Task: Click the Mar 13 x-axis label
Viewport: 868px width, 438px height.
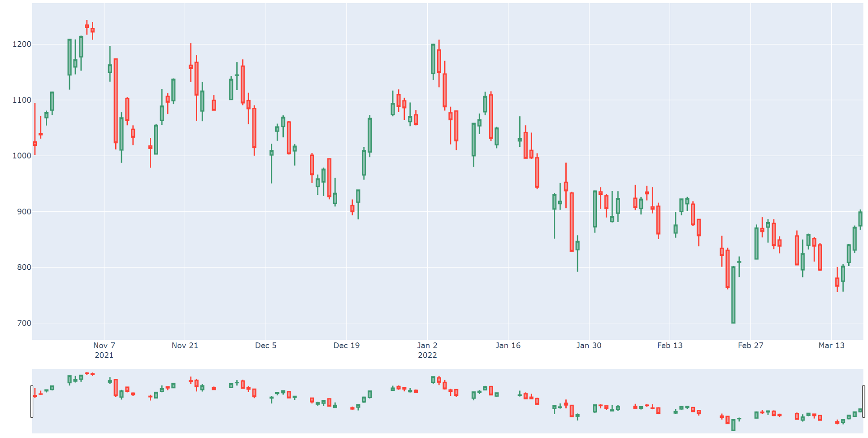Action: (x=832, y=346)
